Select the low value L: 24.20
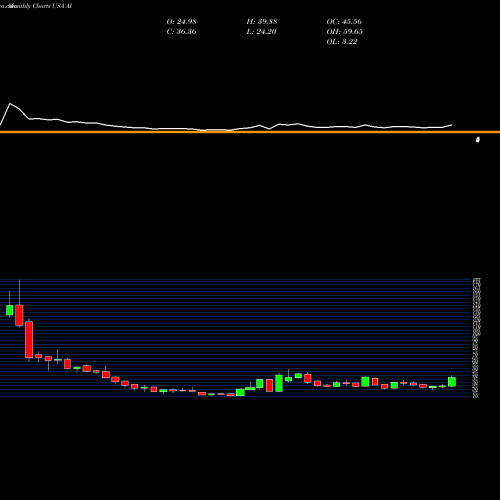 [261, 32]
